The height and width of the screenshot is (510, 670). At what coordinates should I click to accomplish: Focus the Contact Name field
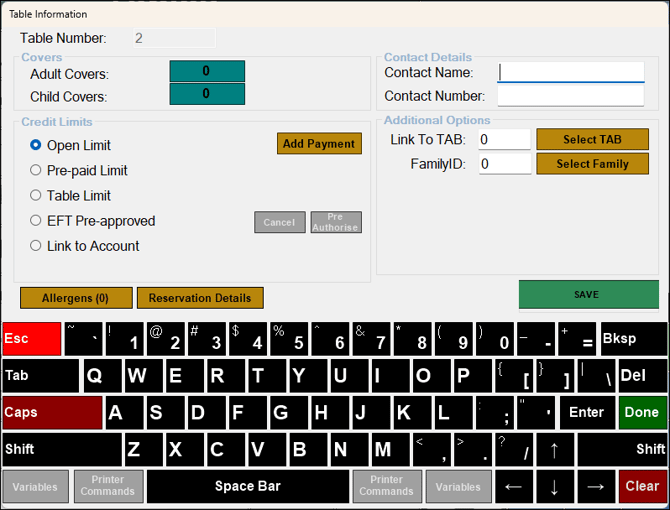571,72
